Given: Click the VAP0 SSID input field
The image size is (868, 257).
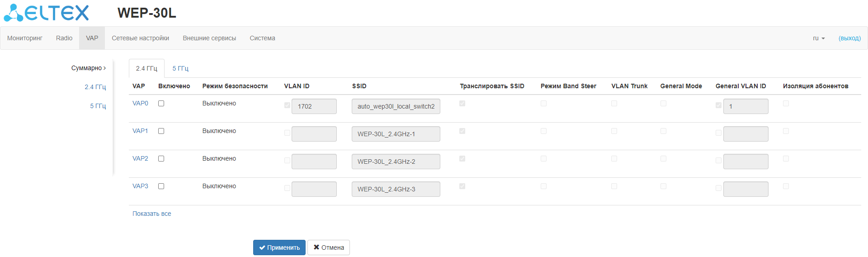Looking at the screenshot, I should click(x=396, y=106).
